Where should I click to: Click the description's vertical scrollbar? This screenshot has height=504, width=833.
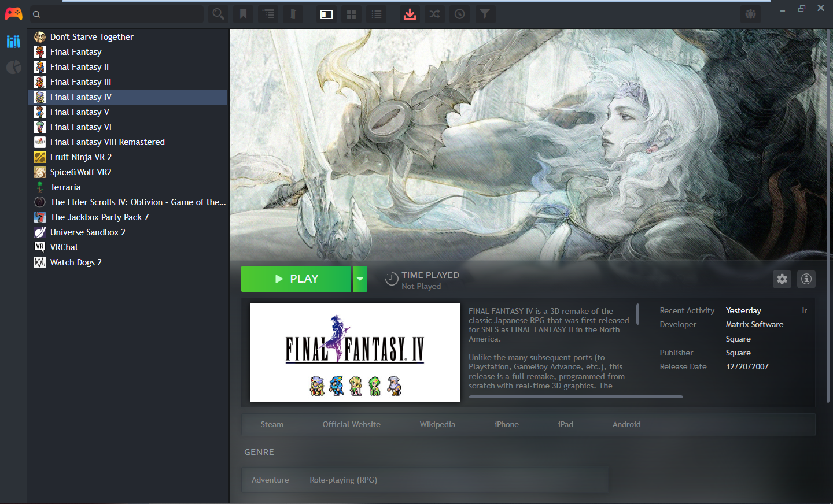pyautogui.click(x=638, y=314)
